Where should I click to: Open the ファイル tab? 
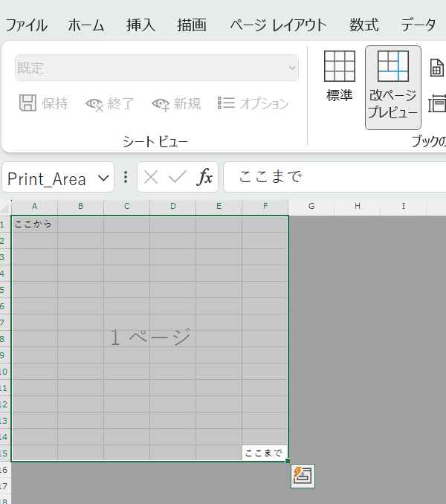point(26,25)
